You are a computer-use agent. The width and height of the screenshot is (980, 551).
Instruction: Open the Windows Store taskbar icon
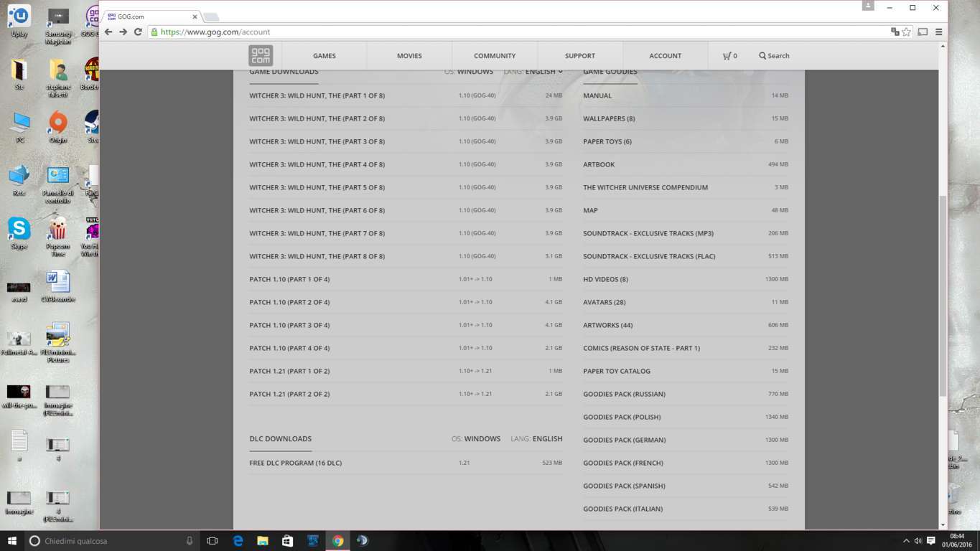coord(288,541)
